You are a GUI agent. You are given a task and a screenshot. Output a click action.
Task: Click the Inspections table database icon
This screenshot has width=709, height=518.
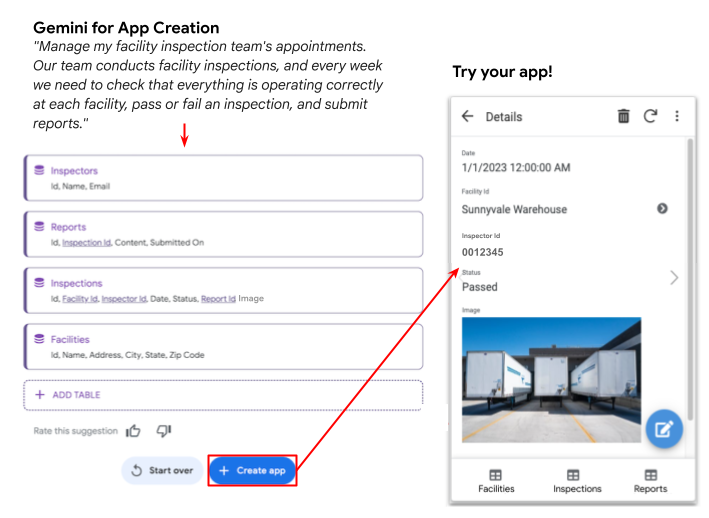(x=39, y=283)
